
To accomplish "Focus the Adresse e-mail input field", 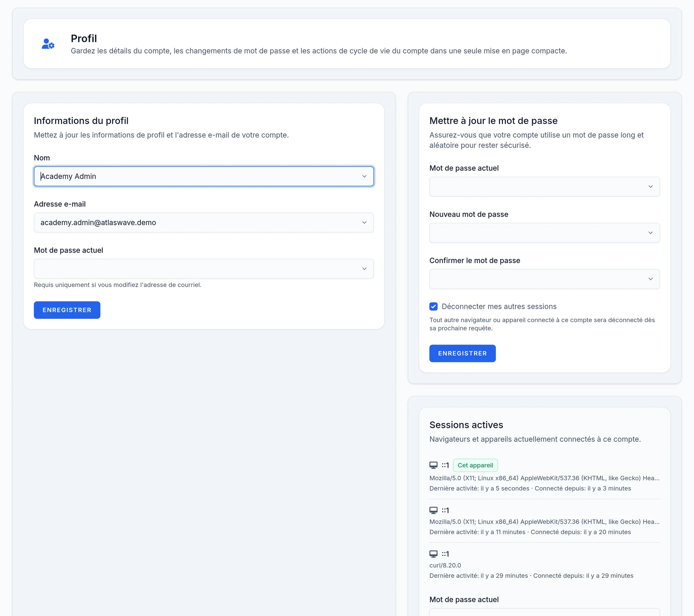I will (x=204, y=222).
